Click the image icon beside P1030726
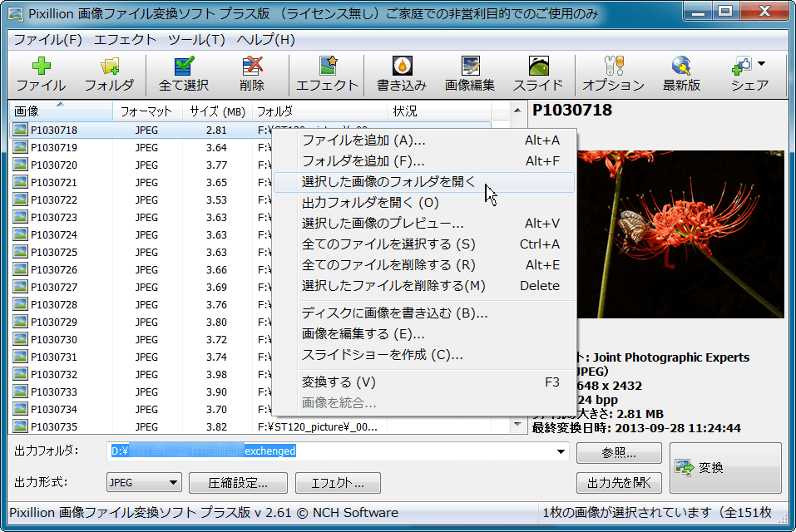796x532 pixels. click(x=20, y=269)
